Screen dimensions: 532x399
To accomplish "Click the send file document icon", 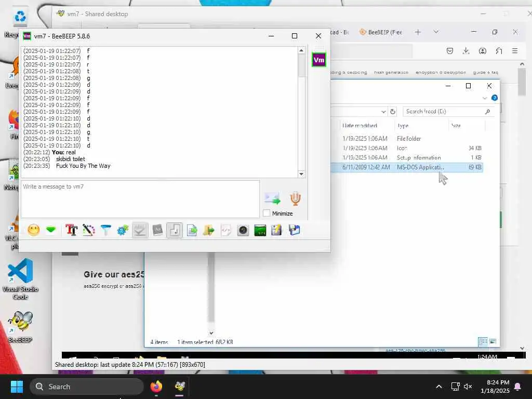I will (192, 230).
